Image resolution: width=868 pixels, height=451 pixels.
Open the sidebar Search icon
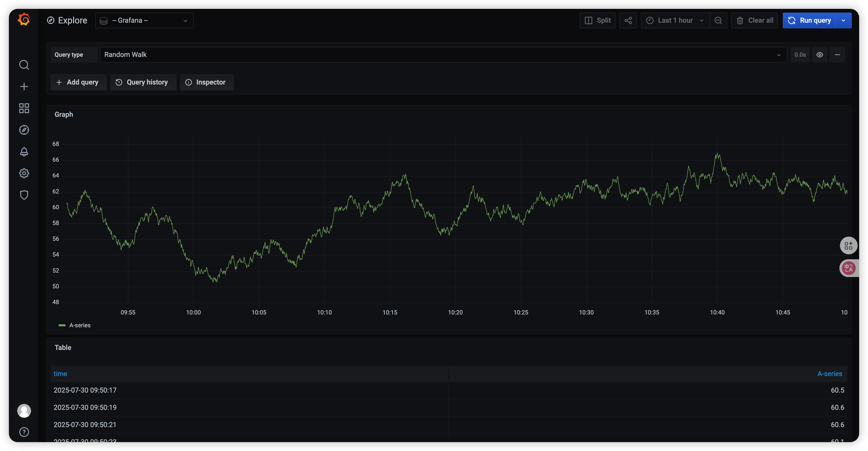(x=24, y=65)
